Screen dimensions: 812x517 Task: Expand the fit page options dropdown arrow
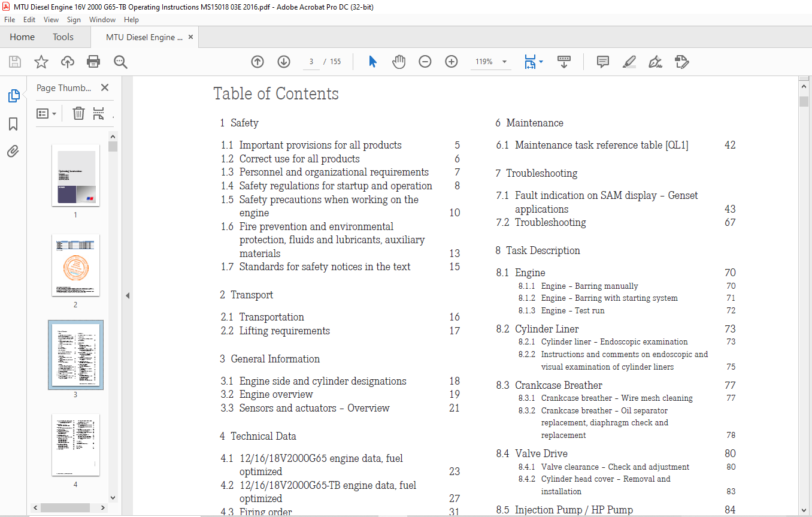pos(541,62)
